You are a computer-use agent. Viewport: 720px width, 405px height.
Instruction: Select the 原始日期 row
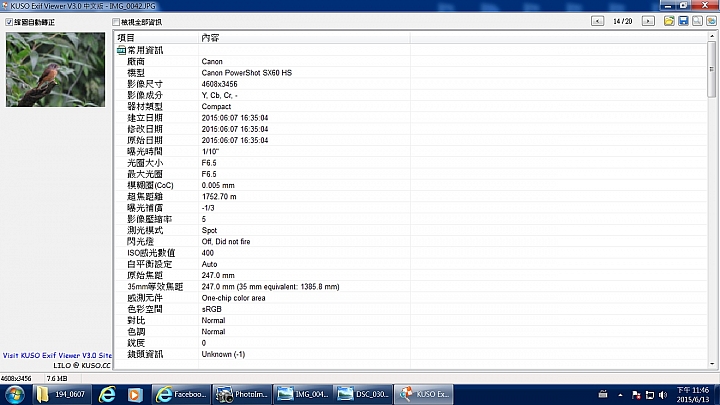[x=410, y=140]
